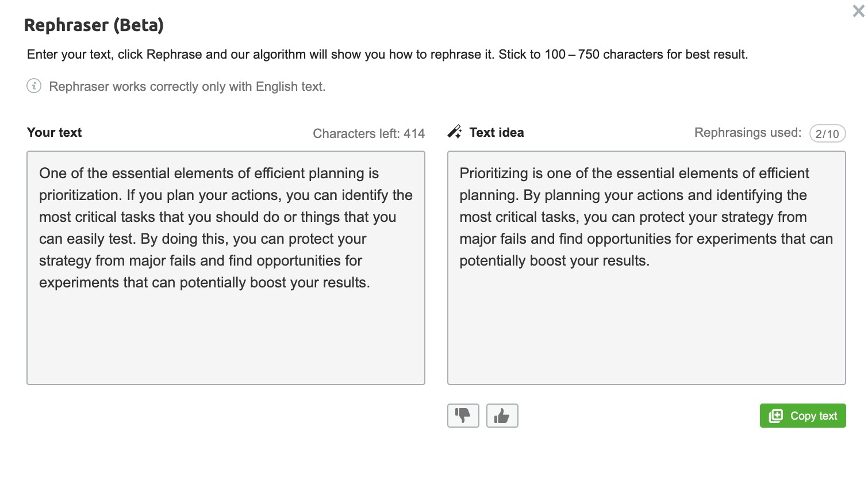The image size is (868, 484).
Task: Click the English-only warning text
Action: (187, 87)
